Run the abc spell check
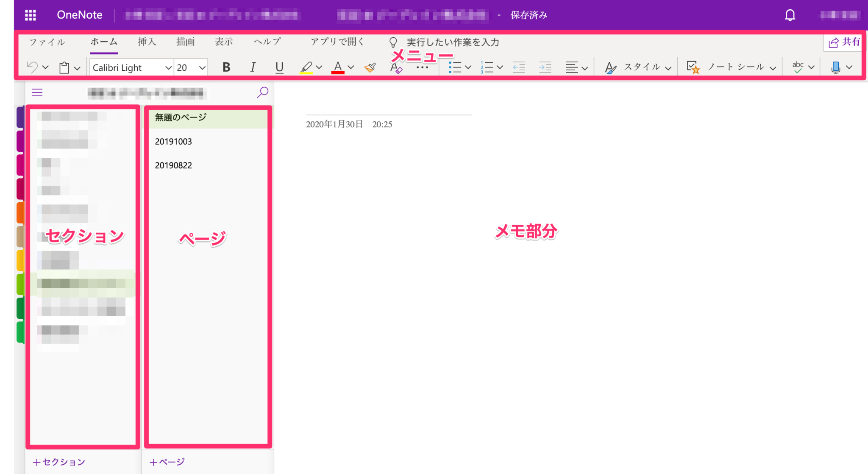The image size is (868, 474). pyautogui.click(x=798, y=67)
